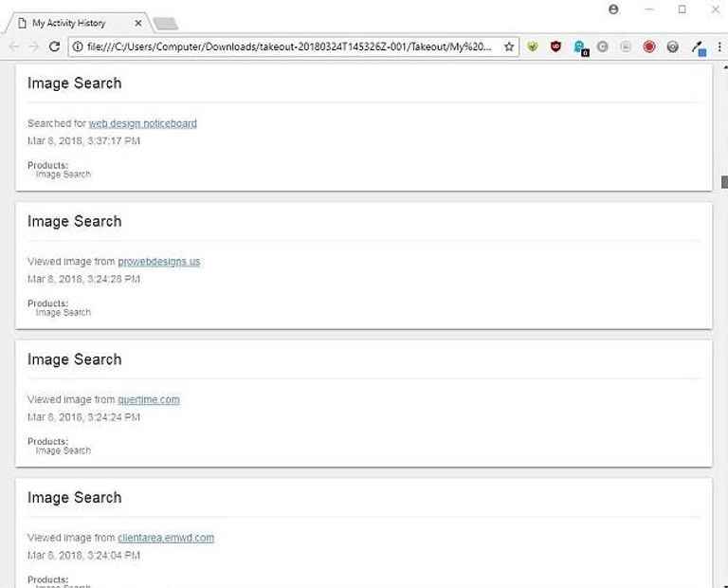This screenshot has width=728, height=588.
Task: Open the uBlock Origin extension icon
Action: click(x=555, y=46)
